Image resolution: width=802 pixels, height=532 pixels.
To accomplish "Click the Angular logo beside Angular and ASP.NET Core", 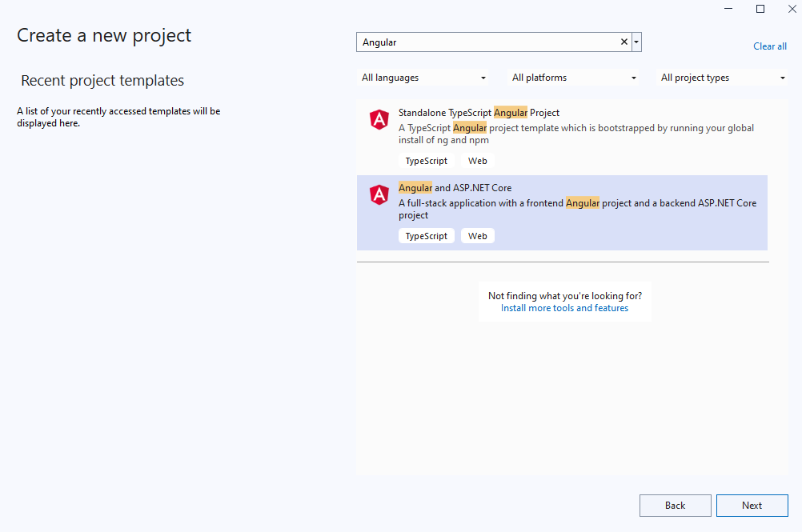I will click(379, 194).
